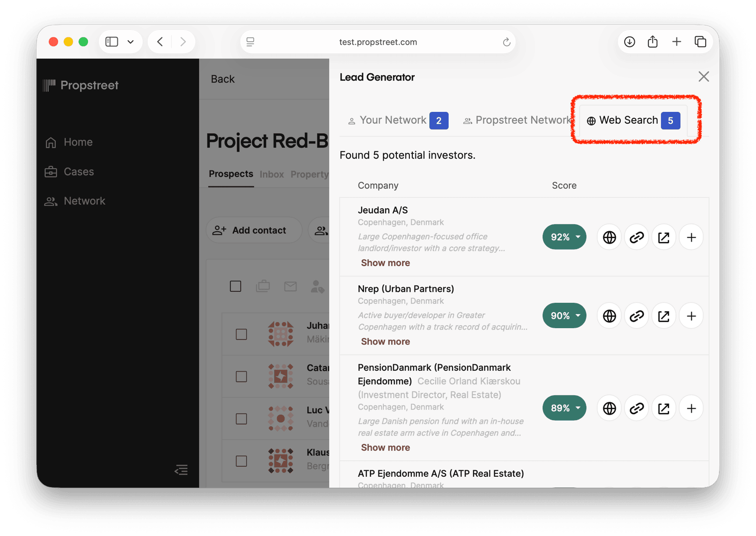
Task: Open website globe icon for Jeudan A/S
Action: click(x=609, y=237)
